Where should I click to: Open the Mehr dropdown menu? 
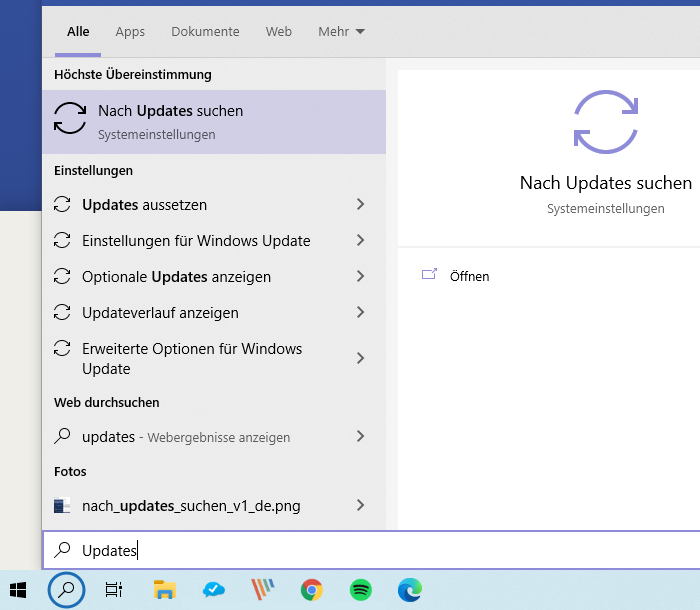pos(342,32)
